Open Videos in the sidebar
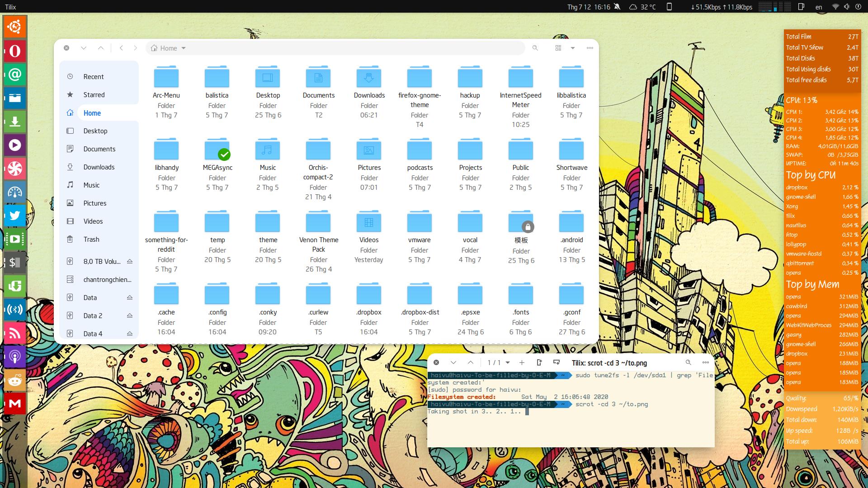This screenshot has height=488, width=868. [x=99, y=221]
